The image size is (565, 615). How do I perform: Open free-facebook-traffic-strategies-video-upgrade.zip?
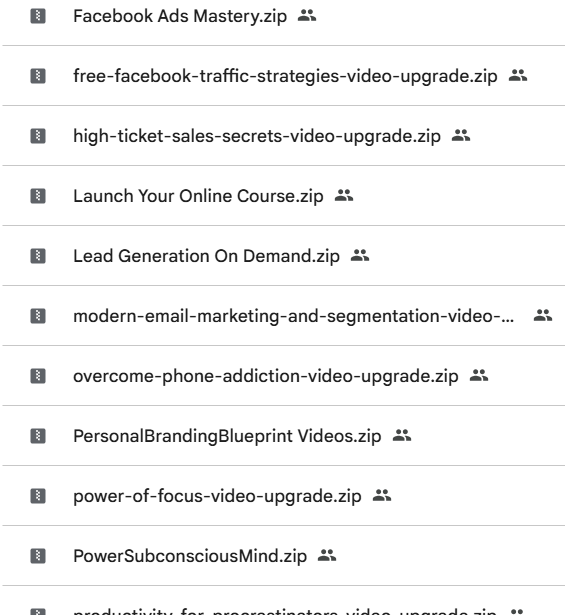[285, 76]
